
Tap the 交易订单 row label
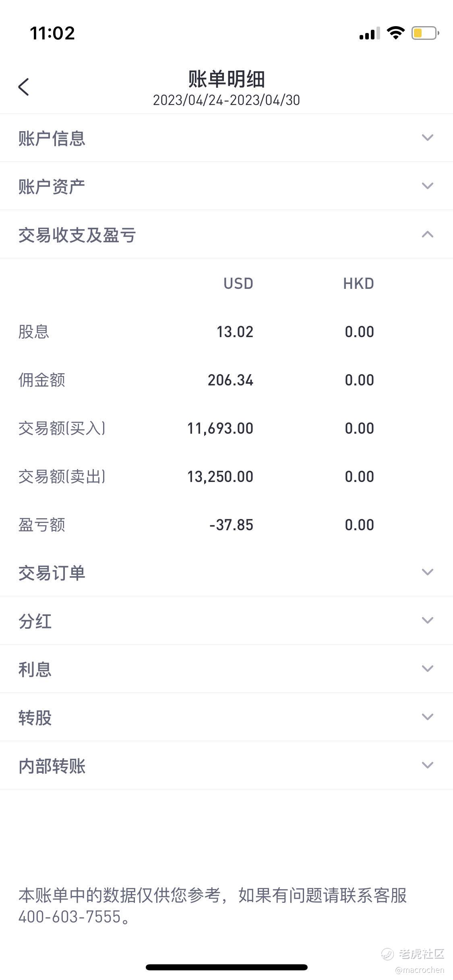point(52,573)
